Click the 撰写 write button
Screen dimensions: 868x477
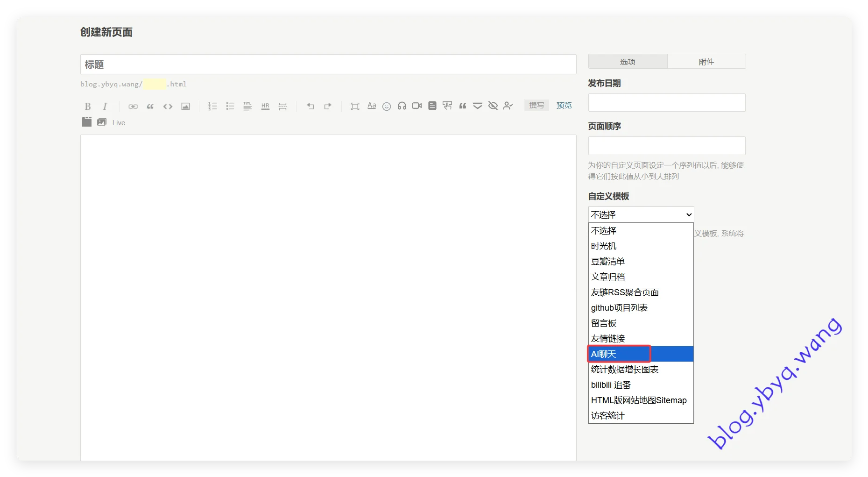coord(536,106)
